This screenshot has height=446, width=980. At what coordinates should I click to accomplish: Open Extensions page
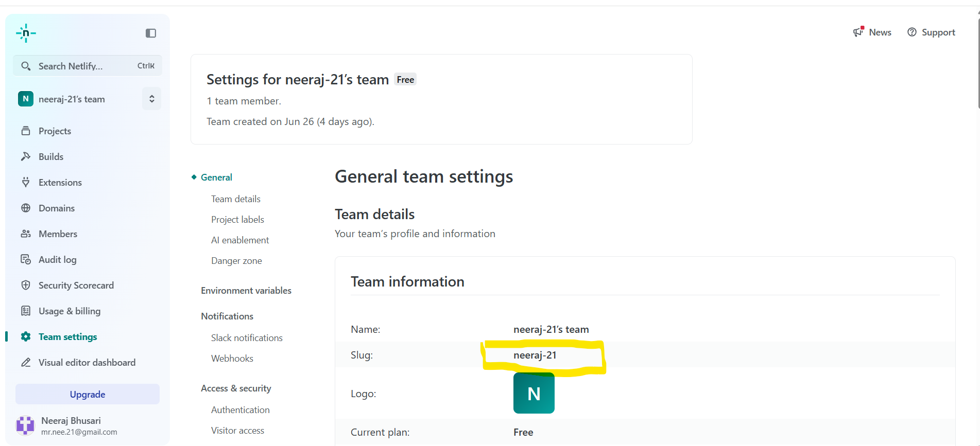tap(60, 182)
